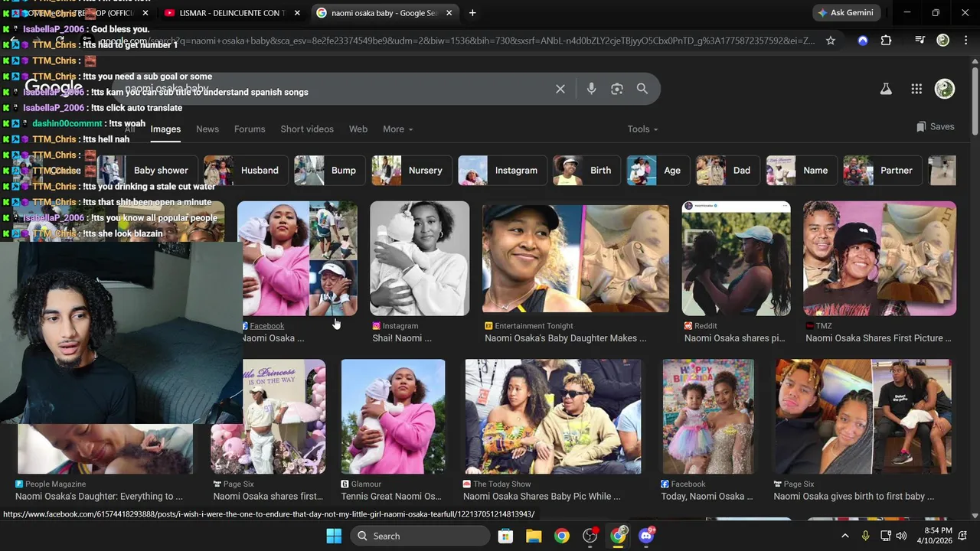The height and width of the screenshot is (551, 980).
Task: Open the blue extension icon in the Chrome toolbar
Action: (x=863, y=41)
